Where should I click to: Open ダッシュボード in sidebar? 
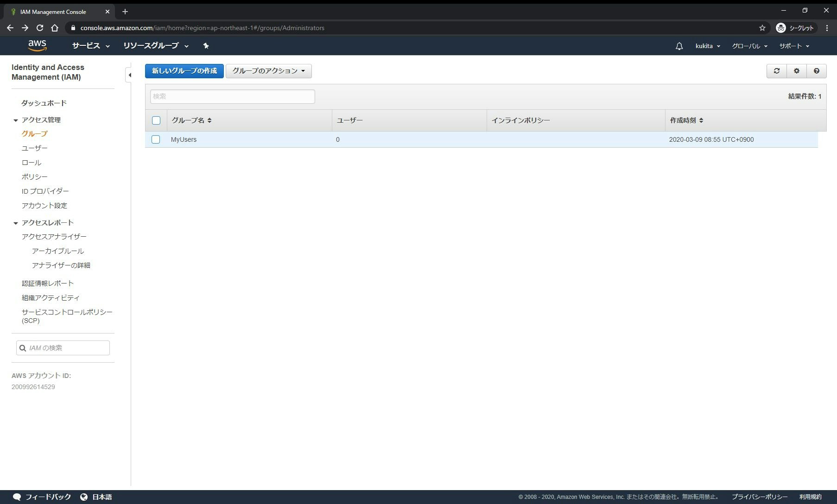(44, 103)
